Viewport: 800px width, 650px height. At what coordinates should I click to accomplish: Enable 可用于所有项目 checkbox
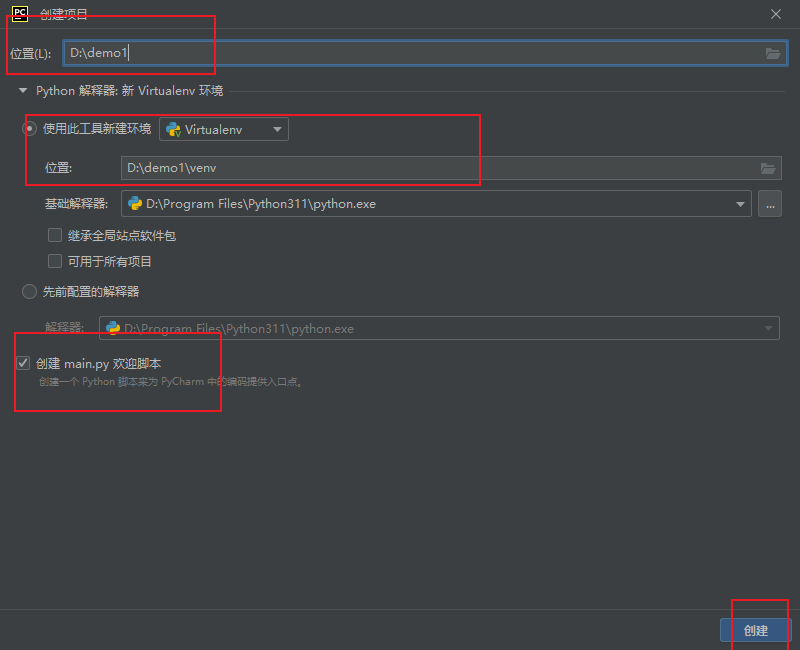(55, 262)
